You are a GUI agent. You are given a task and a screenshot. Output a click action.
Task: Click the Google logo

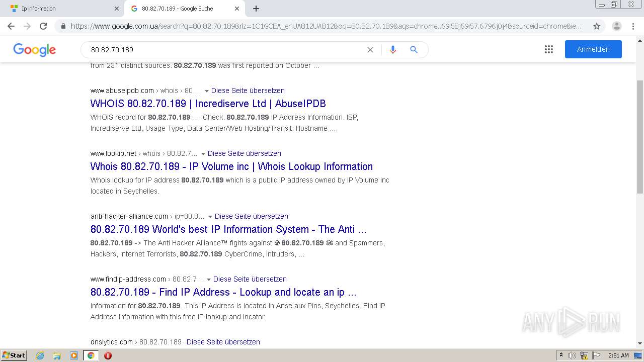pyautogui.click(x=35, y=50)
